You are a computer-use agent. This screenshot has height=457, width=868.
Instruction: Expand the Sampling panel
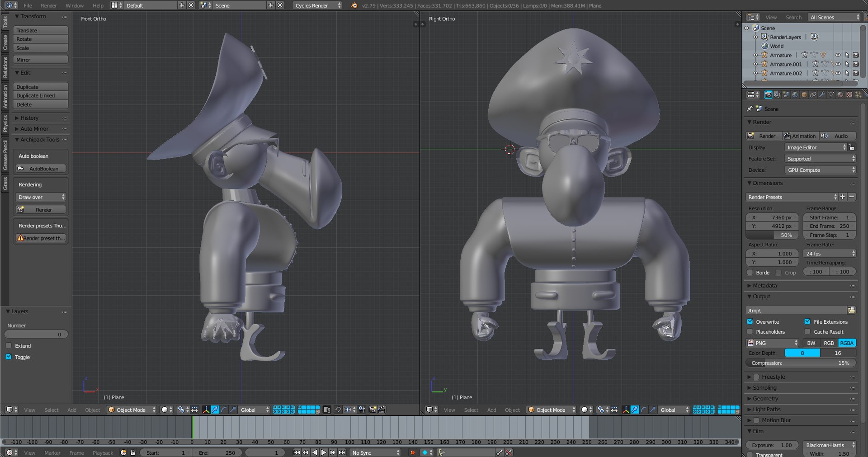tap(764, 387)
